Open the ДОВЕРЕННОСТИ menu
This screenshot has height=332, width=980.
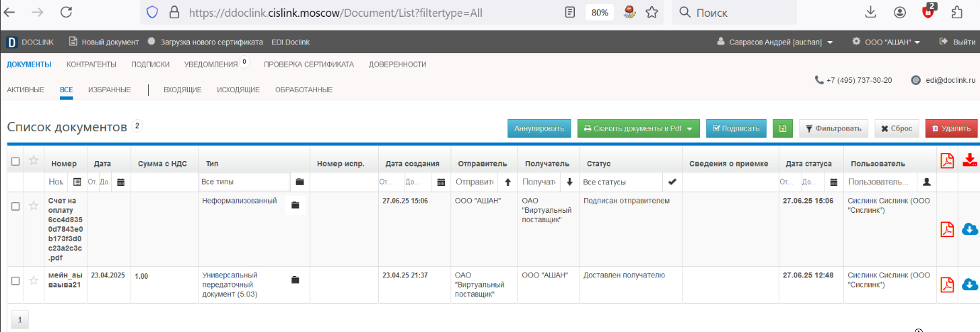click(398, 65)
